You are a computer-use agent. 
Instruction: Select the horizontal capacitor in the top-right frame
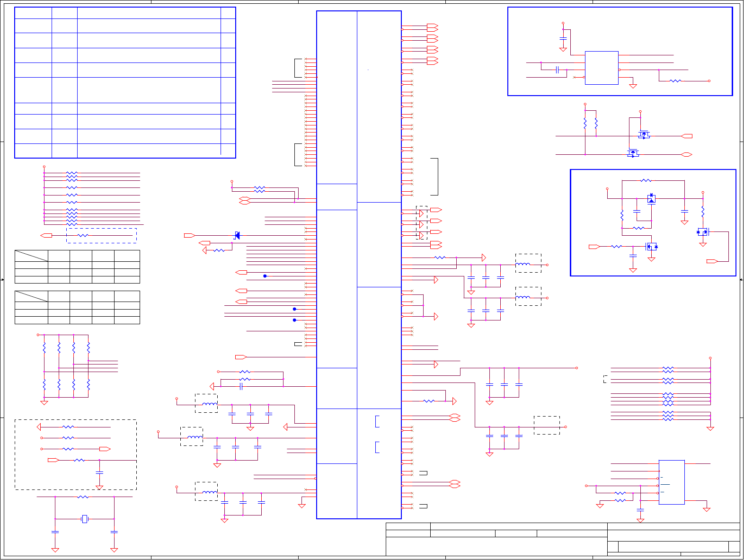(x=558, y=70)
